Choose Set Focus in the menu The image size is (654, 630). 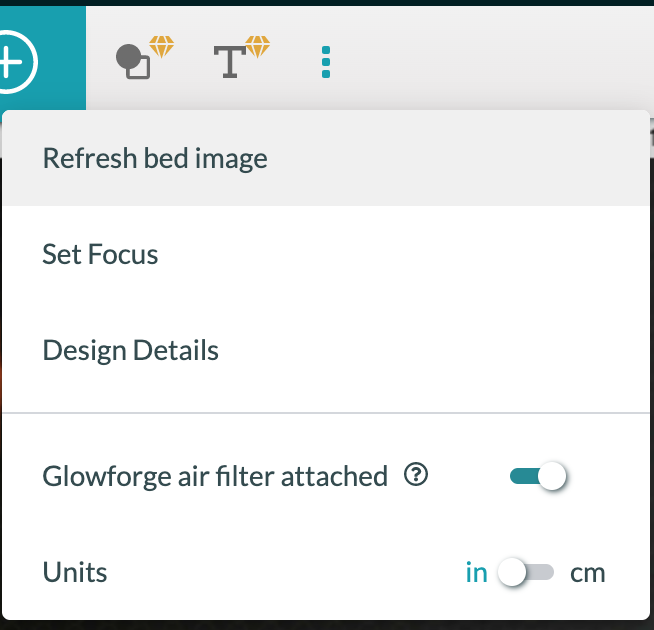click(100, 254)
